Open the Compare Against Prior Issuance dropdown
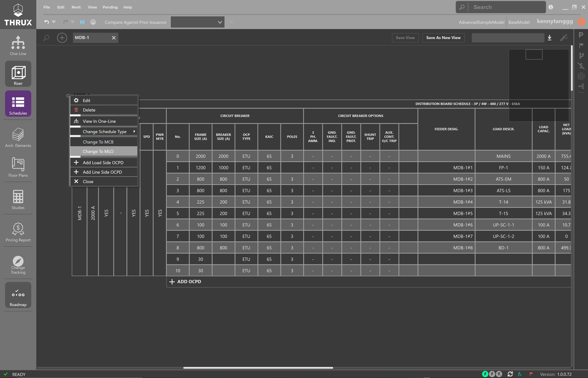 click(197, 22)
